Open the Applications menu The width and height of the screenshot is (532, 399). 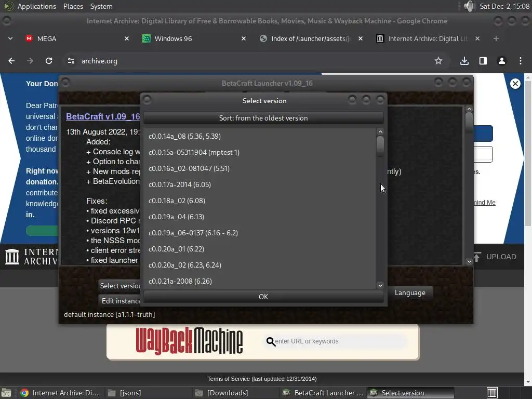click(x=37, y=6)
